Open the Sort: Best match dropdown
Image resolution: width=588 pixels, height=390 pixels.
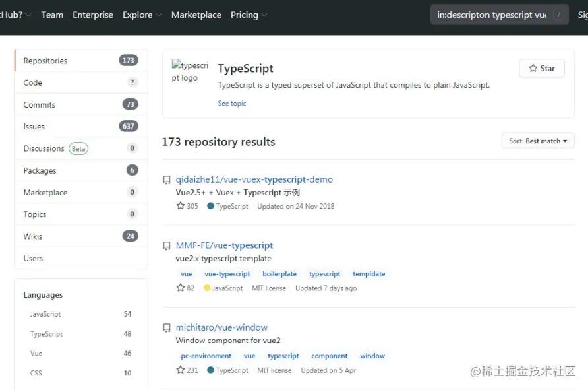click(538, 141)
